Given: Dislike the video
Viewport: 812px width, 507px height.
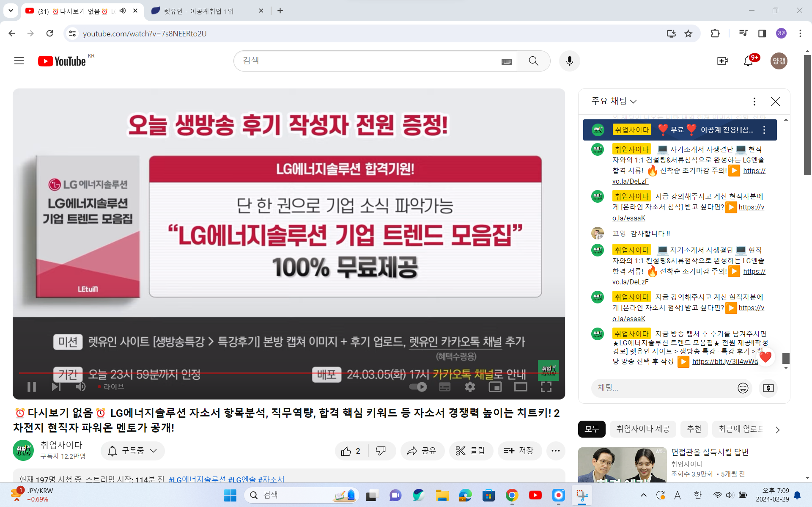Looking at the screenshot, I should (x=381, y=451).
